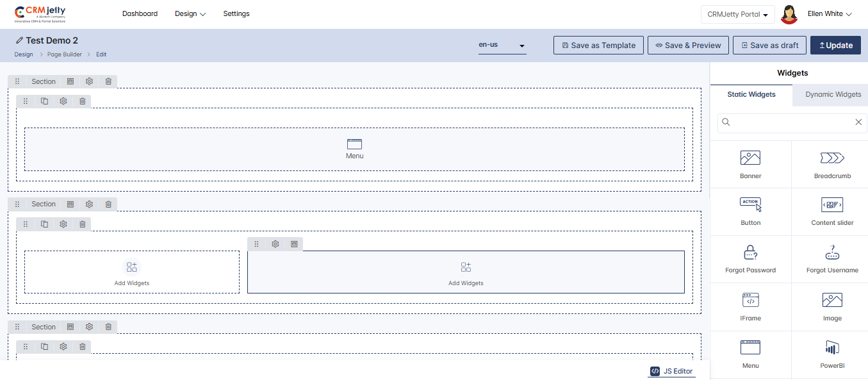Click the Button widget icon

click(750, 205)
